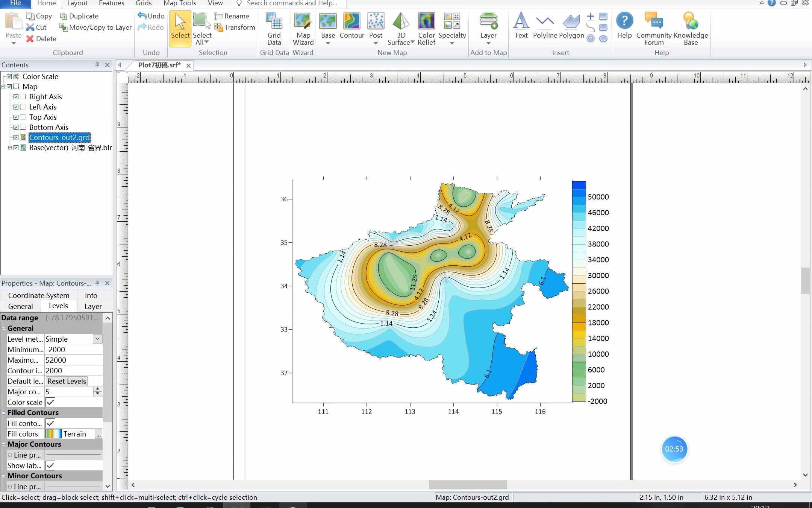Enable Show labels checkbox for Major Contours
This screenshot has height=508, width=812.
point(50,465)
